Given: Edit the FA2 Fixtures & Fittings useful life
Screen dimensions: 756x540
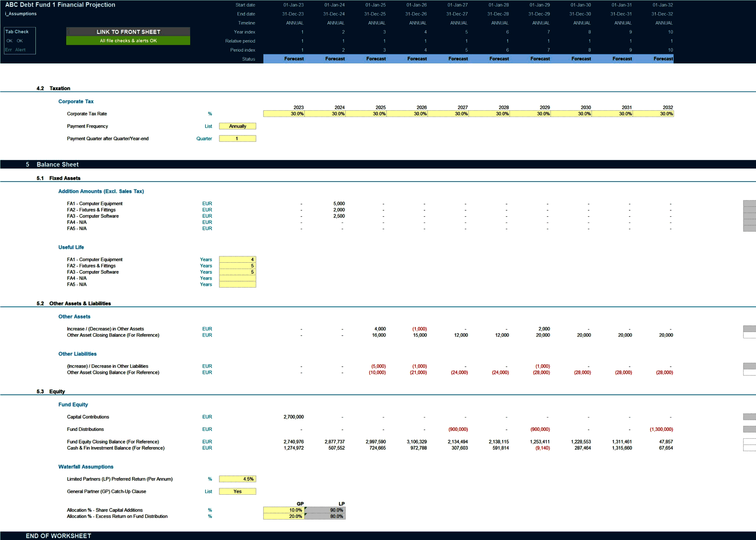Looking at the screenshot, I should coord(237,265).
